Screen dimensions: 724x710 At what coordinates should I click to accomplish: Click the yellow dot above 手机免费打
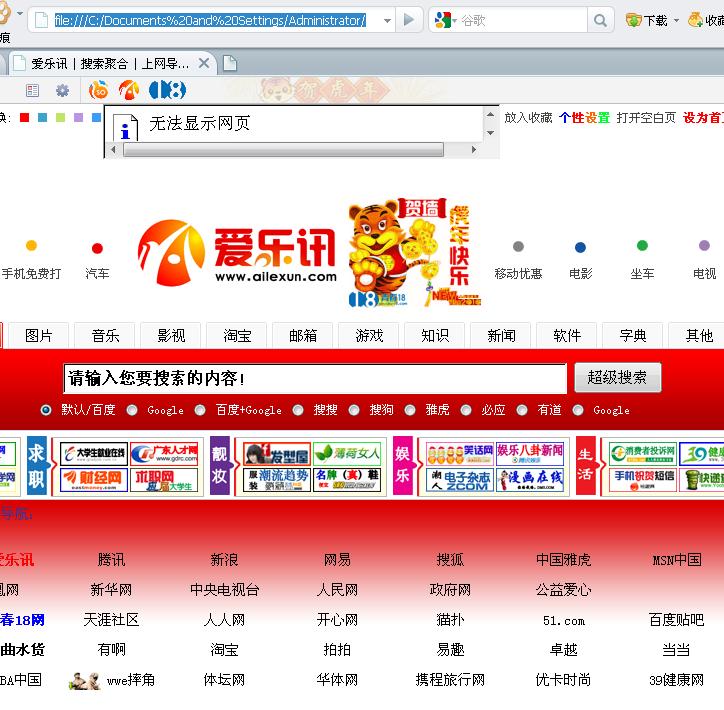[x=31, y=245]
